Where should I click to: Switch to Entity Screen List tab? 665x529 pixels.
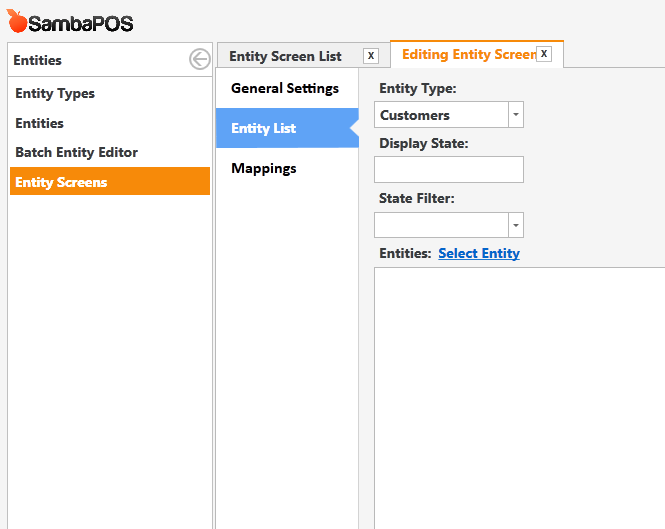pyautogui.click(x=285, y=56)
